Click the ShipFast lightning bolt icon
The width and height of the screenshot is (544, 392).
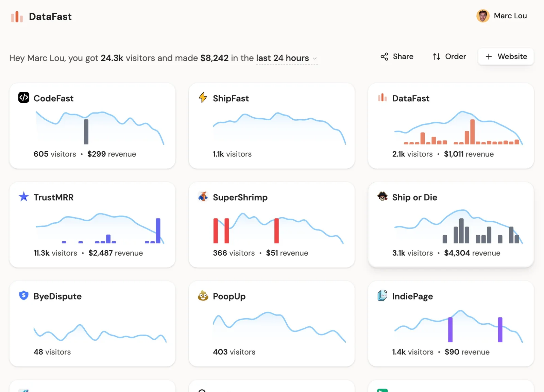(203, 98)
